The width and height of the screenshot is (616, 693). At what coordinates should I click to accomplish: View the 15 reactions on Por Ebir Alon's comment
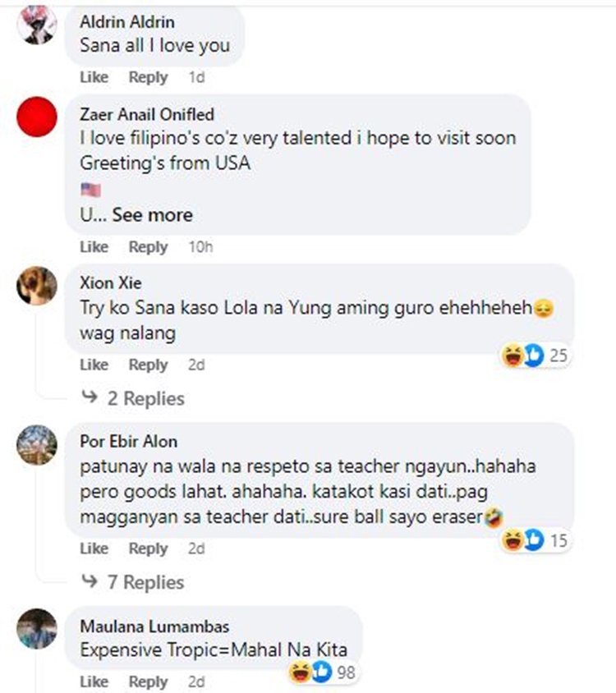(x=535, y=540)
